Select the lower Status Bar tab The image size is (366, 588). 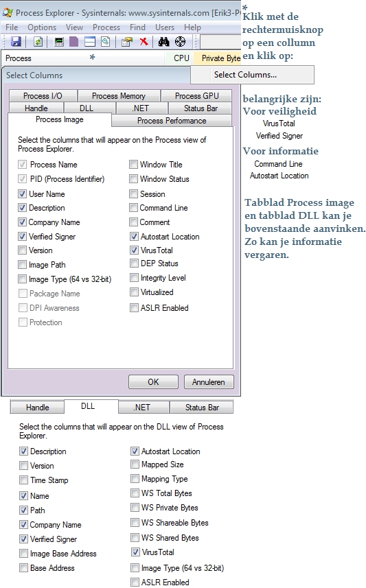[202, 408]
